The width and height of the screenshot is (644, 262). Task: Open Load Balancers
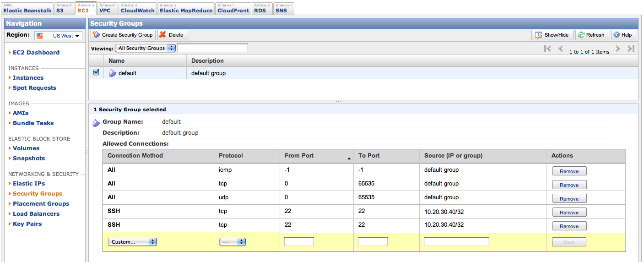point(36,214)
